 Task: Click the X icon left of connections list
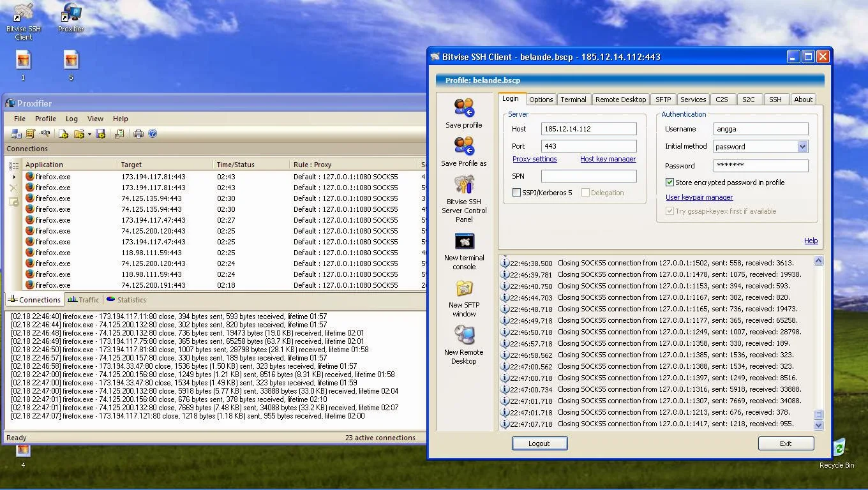13,188
